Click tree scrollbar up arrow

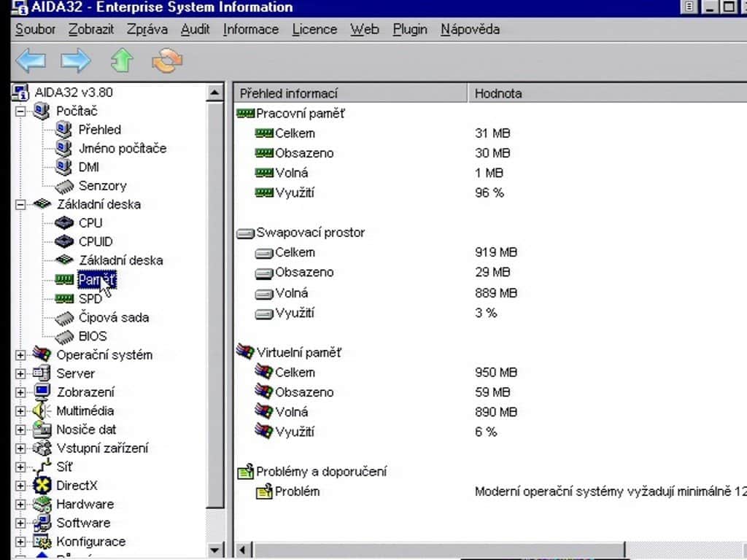click(215, 93)
